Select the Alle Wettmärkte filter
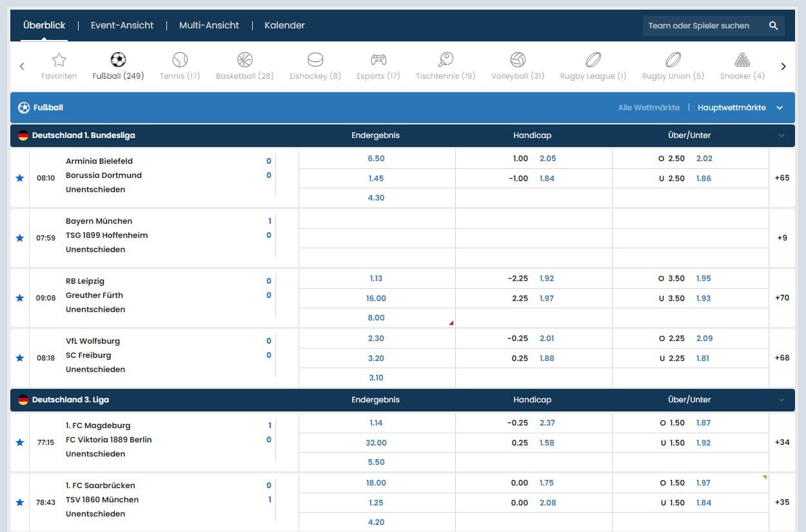The width and height of the screenshot is (806, 532). (x=649, y=108)
